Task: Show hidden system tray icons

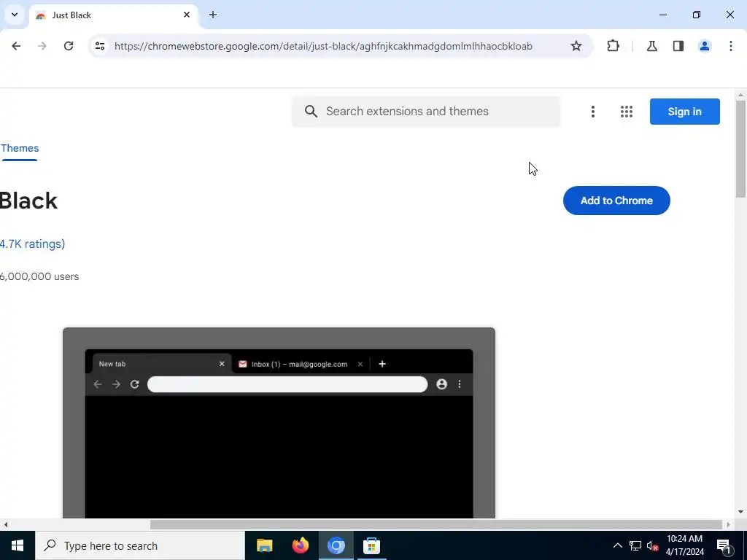Action: 617,545
